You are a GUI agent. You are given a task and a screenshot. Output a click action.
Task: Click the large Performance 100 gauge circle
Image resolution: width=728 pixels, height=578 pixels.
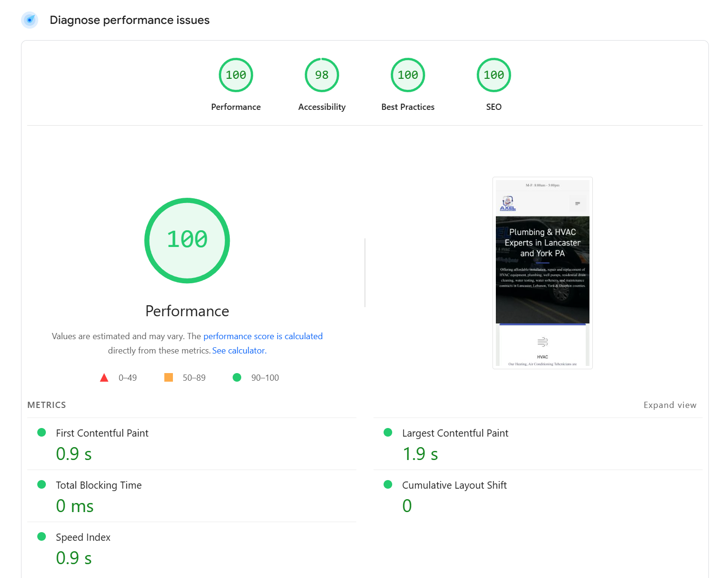[187, 240]
